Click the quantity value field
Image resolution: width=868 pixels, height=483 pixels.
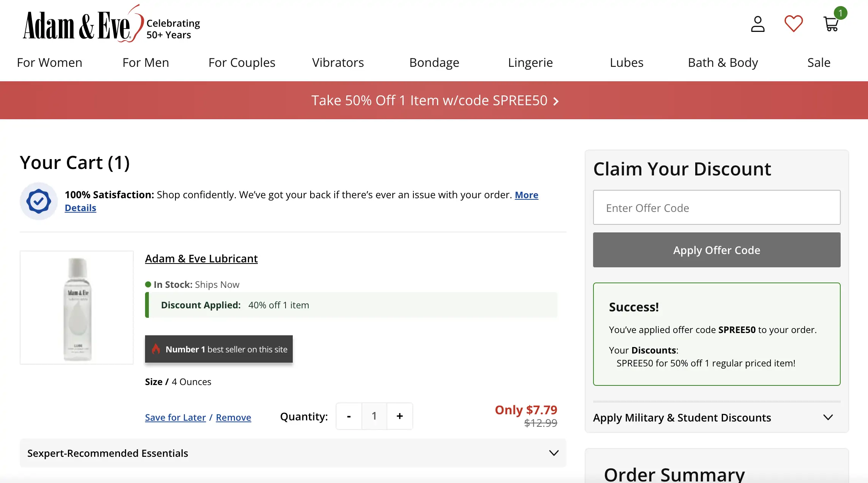374,416
